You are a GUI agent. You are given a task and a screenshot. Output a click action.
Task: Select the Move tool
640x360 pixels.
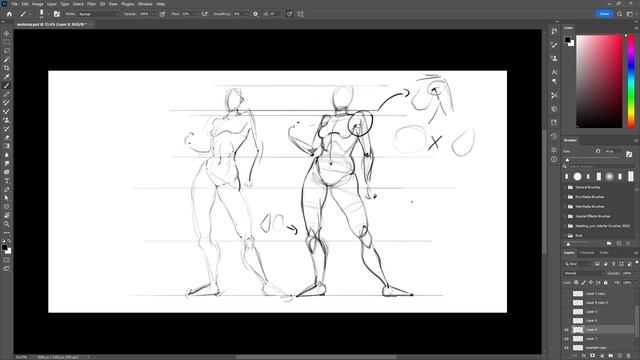click(x=7, y=33)
